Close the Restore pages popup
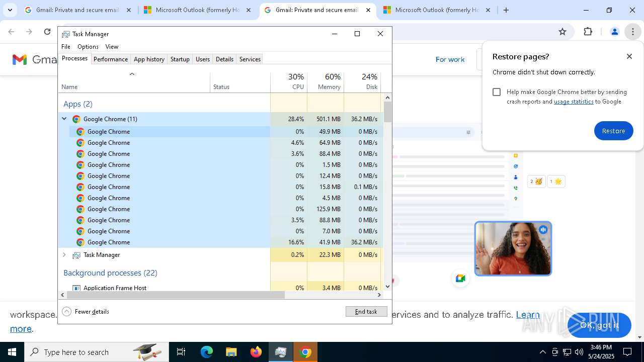Viewport: 644px width, 362px height. (629, 56)
